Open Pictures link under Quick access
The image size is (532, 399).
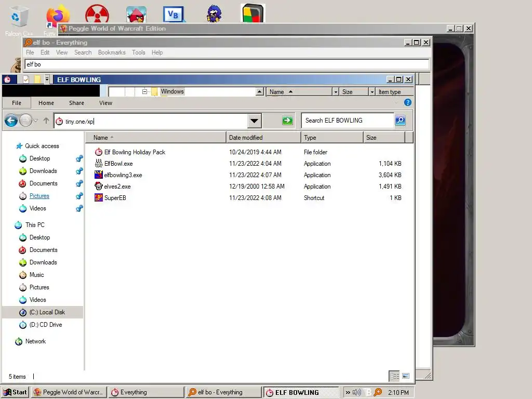(39, 196)
